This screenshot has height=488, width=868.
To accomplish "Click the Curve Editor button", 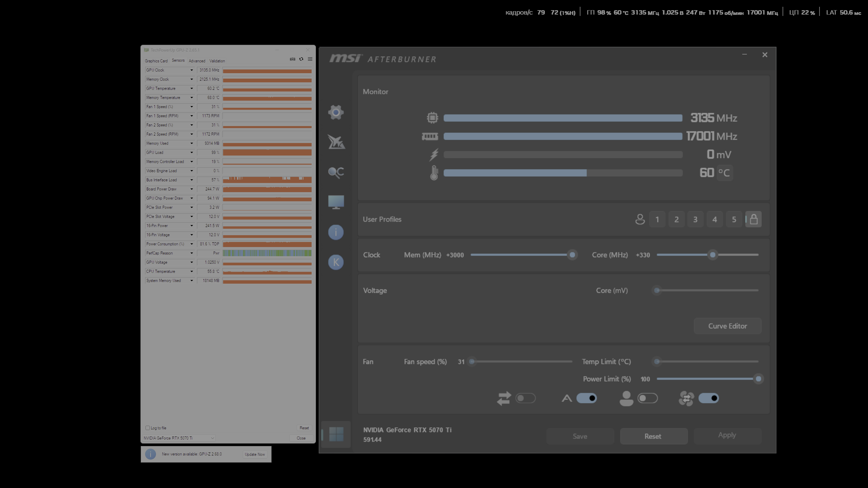I will tap(727, 326).
